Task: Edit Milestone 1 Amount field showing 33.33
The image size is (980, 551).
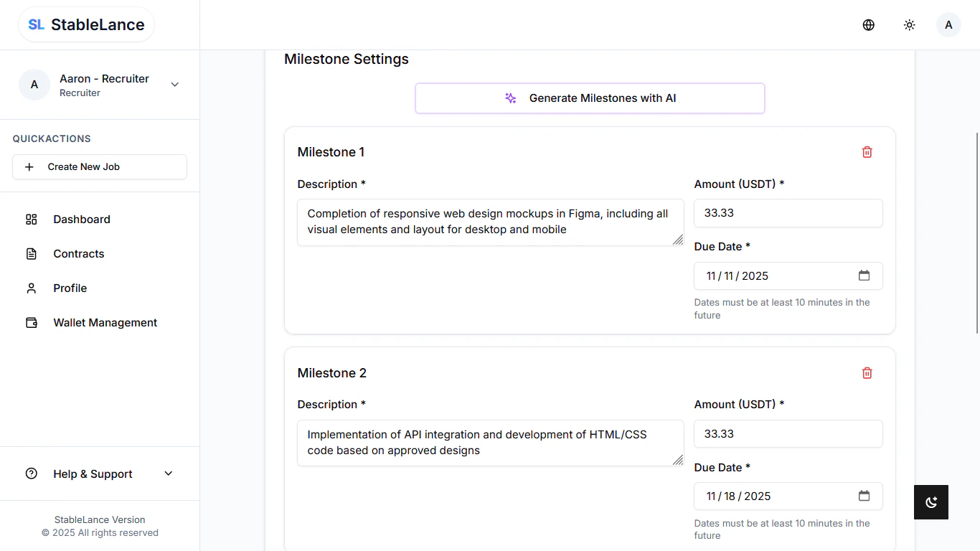Action: click(788, 213)
